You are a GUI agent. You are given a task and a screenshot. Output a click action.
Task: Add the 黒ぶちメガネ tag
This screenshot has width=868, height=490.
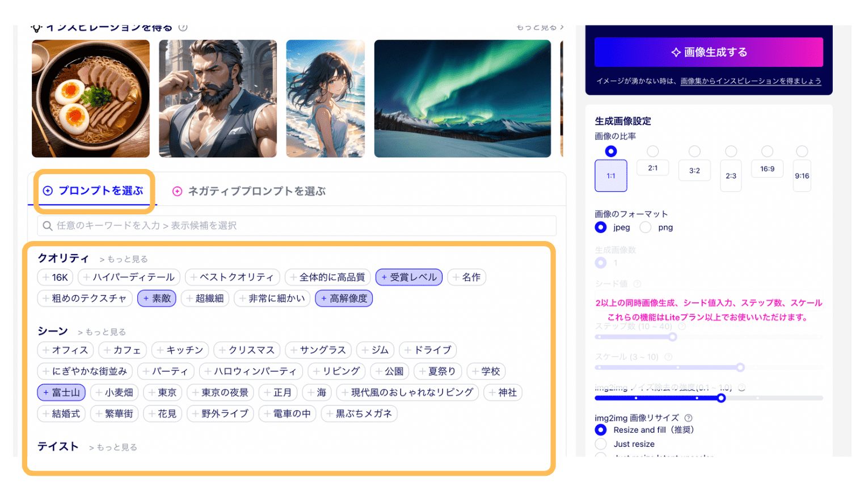[x=359, y=413]
